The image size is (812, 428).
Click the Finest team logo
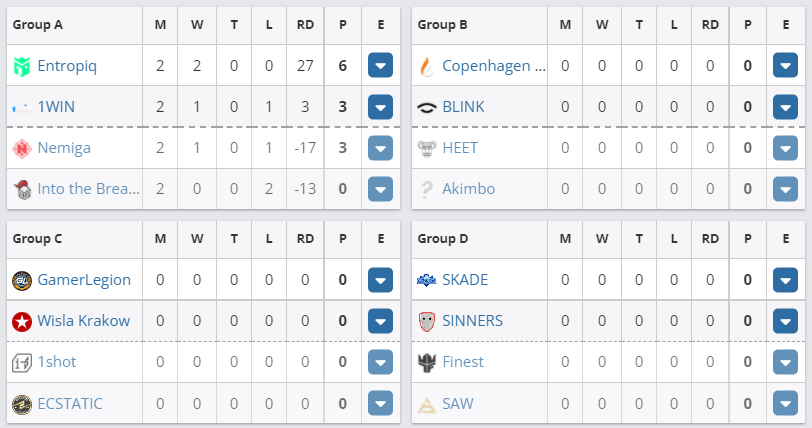pyautogui.click(x=427, y=362)
